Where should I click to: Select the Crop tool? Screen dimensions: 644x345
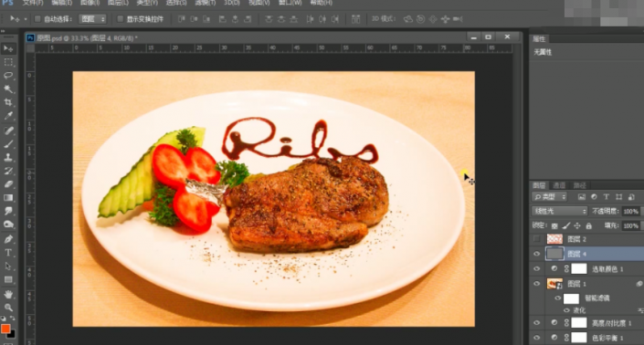8,102
